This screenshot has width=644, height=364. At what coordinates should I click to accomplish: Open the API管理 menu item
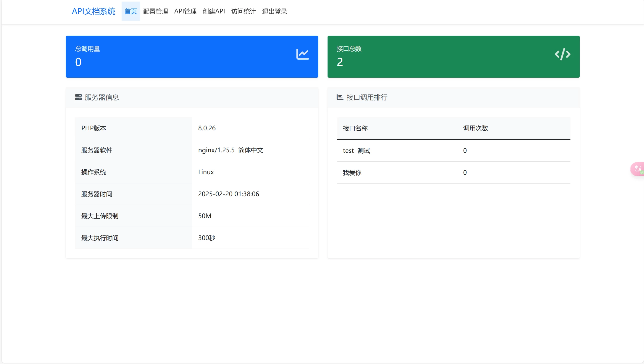pos(185,11)
